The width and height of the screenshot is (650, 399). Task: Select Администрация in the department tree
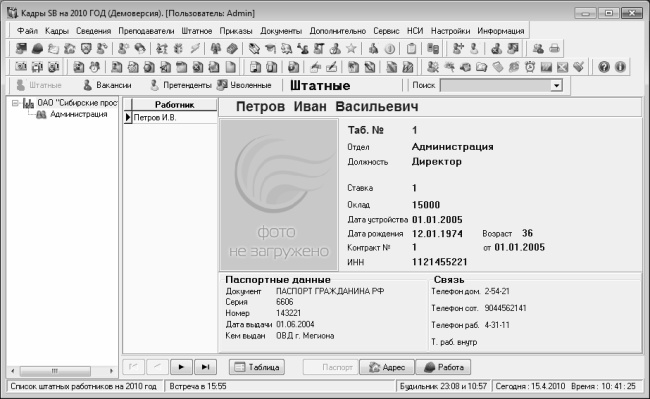point(79,114)
